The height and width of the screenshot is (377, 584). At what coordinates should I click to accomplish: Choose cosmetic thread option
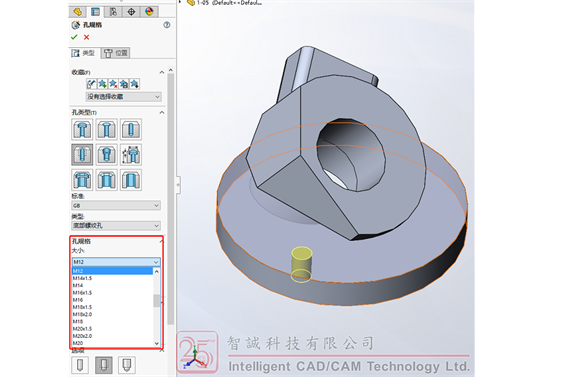[104, 365]
